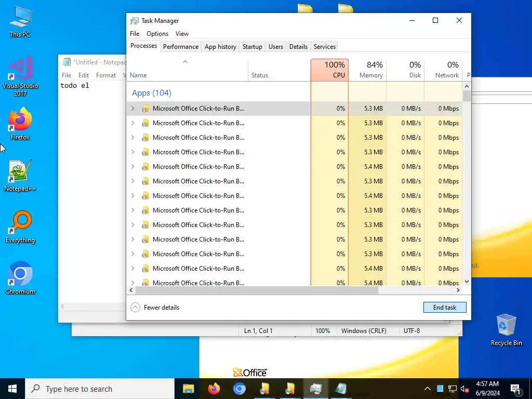
Task: Select the Processes tab
Action: tap(143, 46)
